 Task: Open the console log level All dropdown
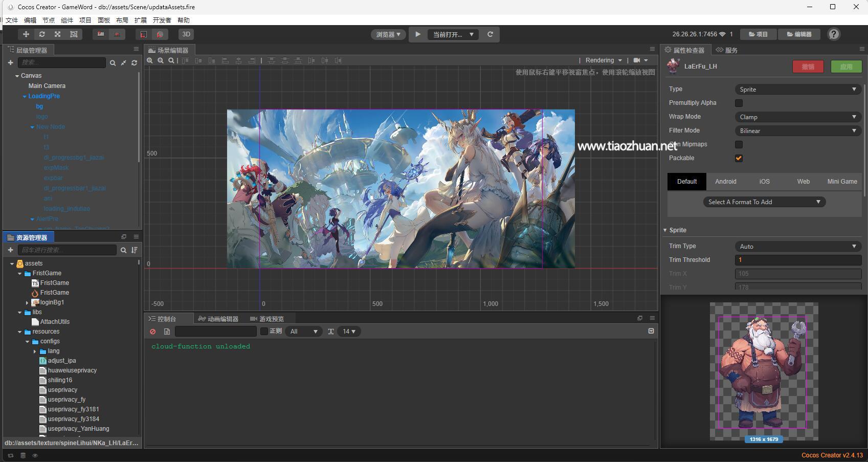click(x=304, y=332)
